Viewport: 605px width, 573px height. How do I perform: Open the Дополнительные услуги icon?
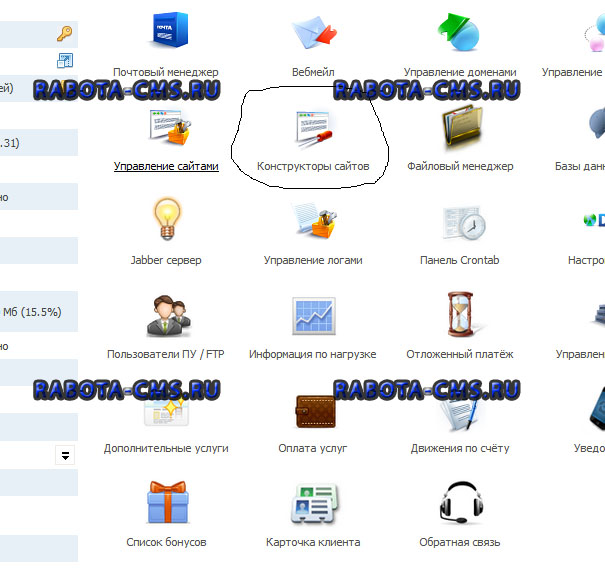click(x=166, y=411)
